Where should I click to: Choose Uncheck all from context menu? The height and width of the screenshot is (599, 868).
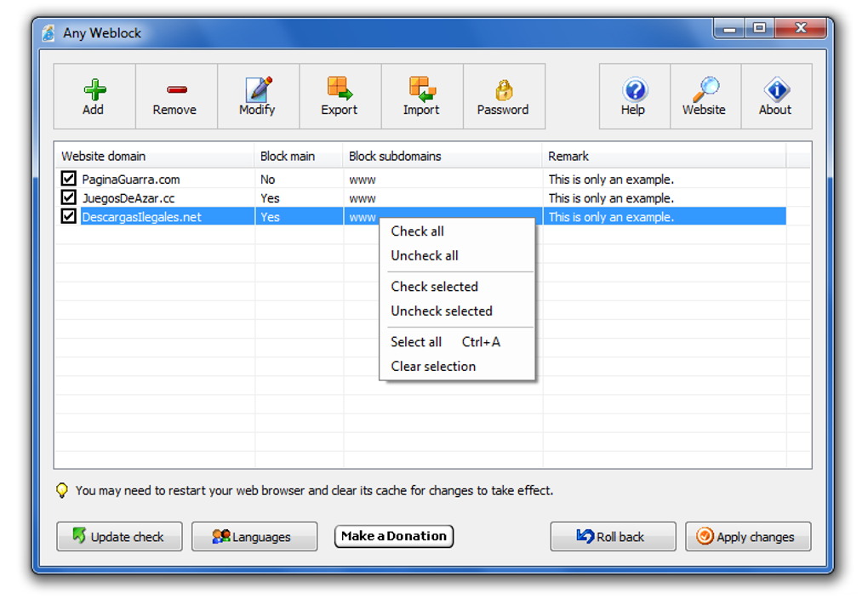457,256
